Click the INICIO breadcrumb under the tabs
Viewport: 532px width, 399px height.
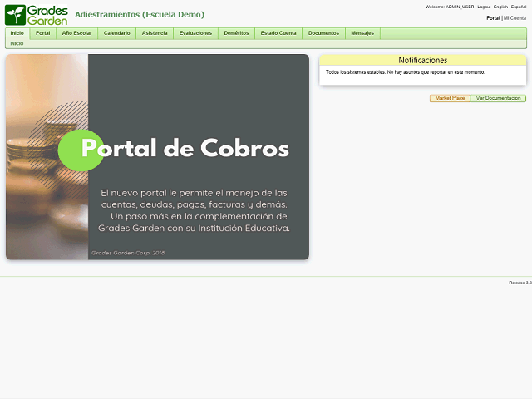pyautogui.click(x=17, y=43)
